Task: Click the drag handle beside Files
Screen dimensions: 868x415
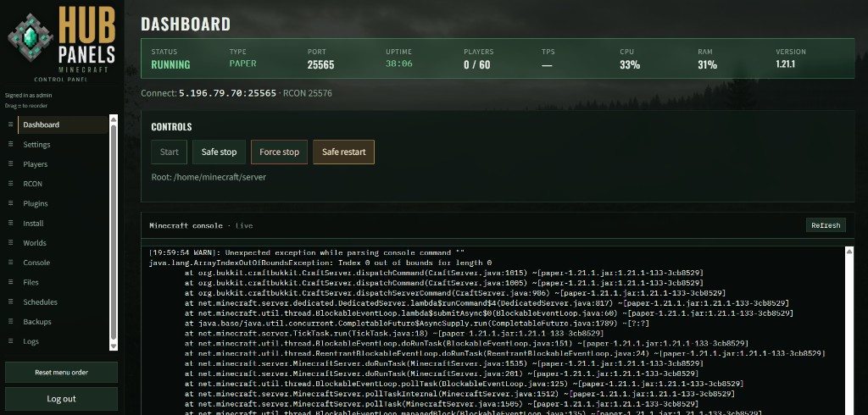Action: (10, 282)
